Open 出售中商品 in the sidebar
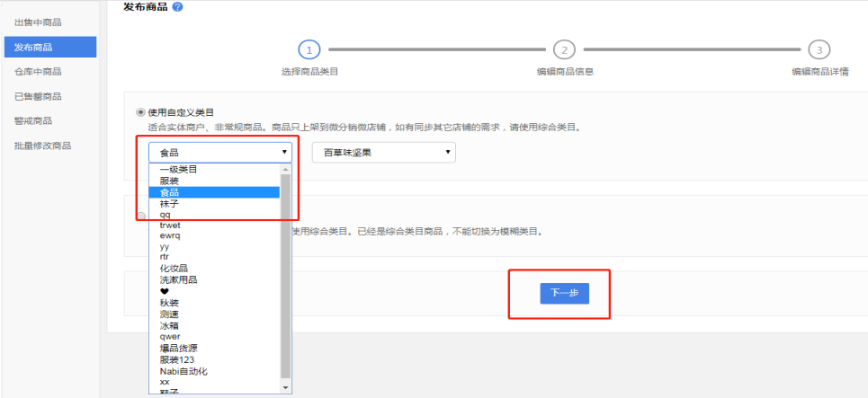 click(x=38, y=22)
